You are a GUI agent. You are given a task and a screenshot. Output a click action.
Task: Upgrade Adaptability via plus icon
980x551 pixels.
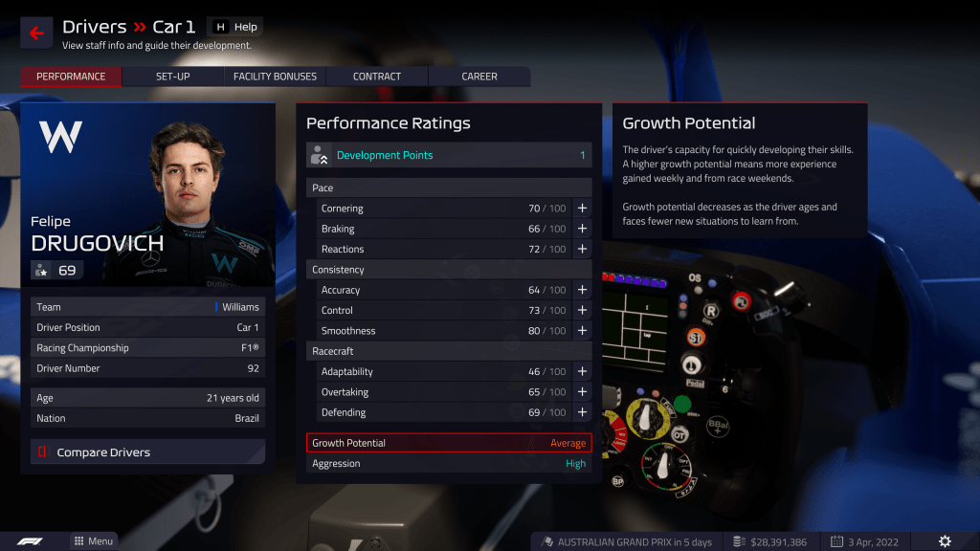coord(582,371)
